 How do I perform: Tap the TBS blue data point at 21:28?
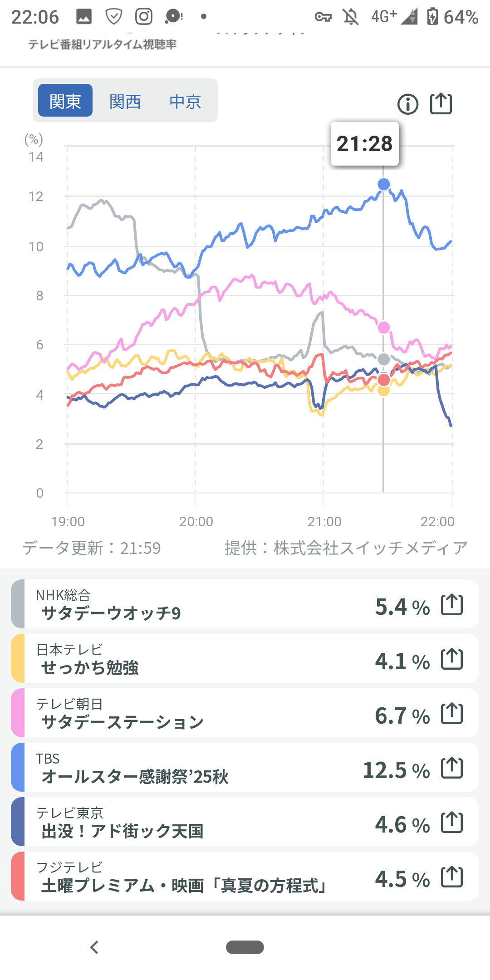click(x=384, y=184)
